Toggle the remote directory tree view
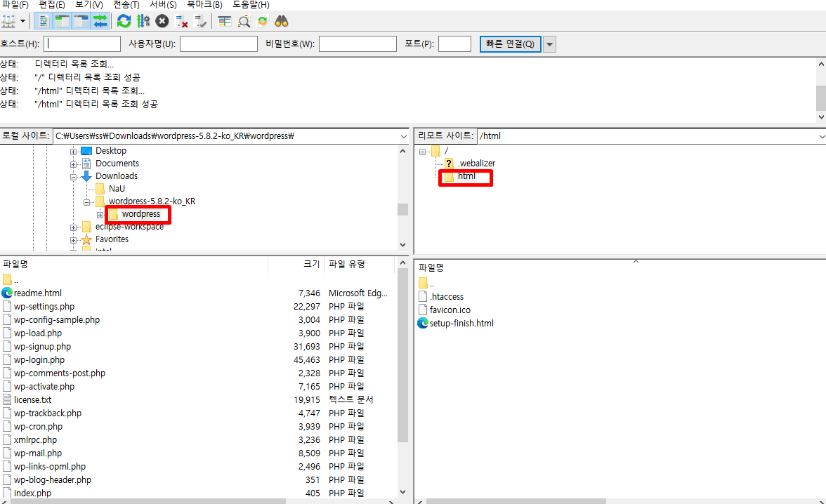Image resolution: width=826 pixels, height=504 pixels. click(x=81, y=22)
